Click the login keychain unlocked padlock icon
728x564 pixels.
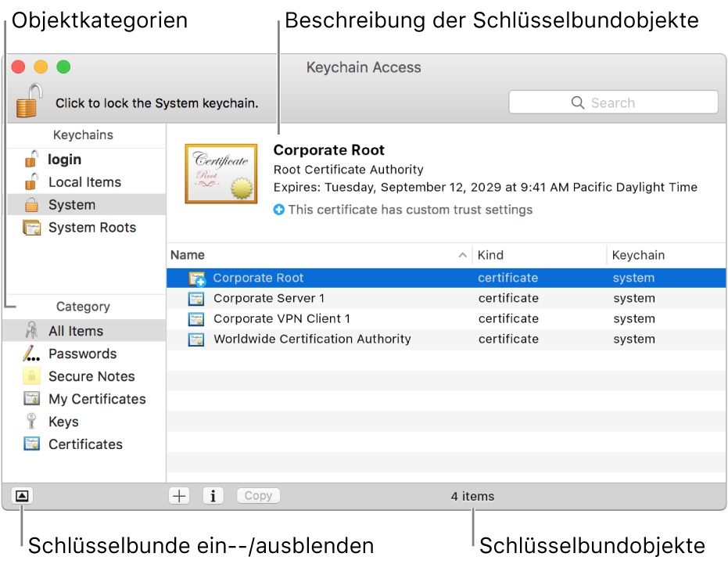(x=31, y=159)
